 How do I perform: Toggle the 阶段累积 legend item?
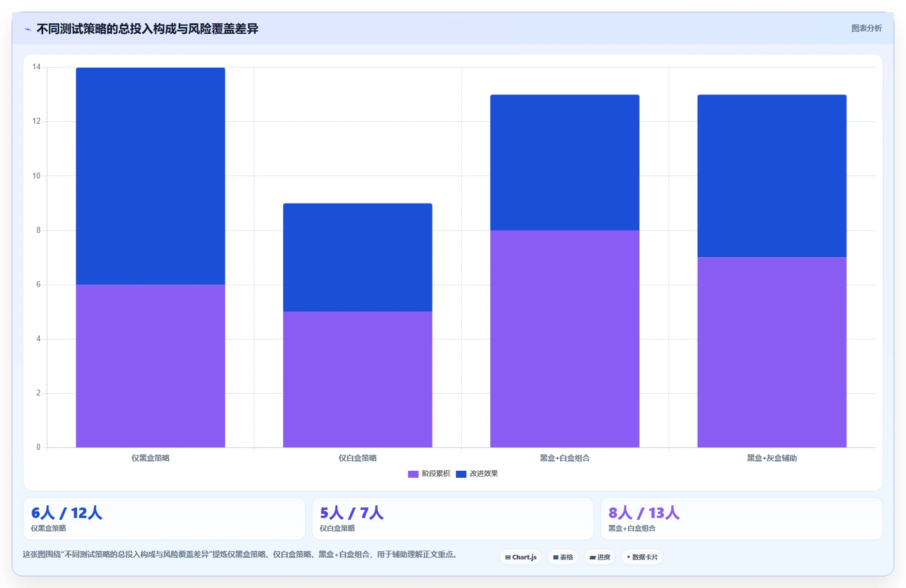click(x=429, y=474)
